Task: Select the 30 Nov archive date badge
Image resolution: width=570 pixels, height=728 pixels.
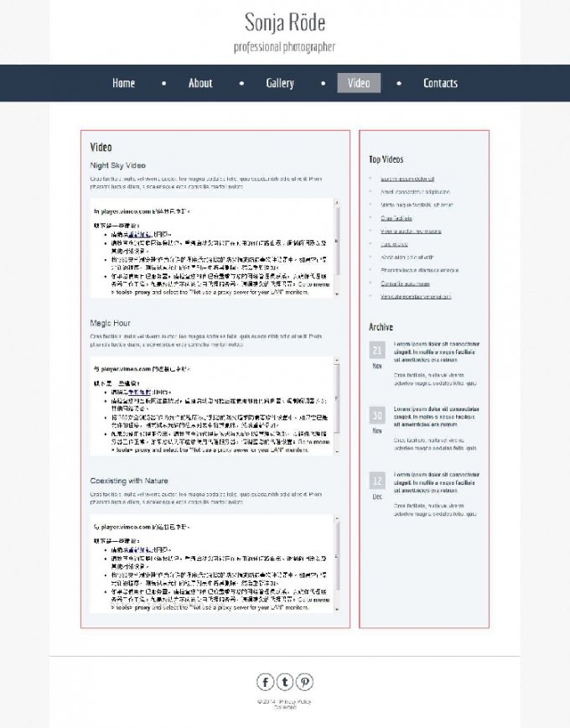Action: pos(377,415)
